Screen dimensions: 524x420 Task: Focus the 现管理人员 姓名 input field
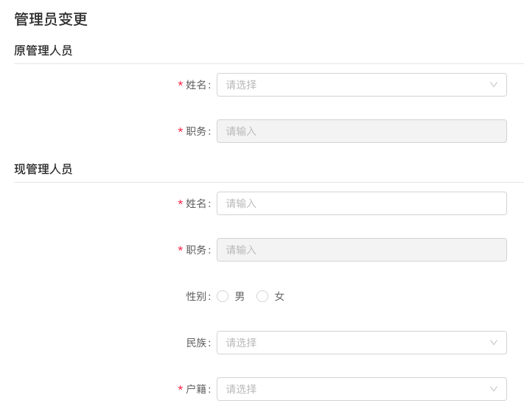point(361,203)
